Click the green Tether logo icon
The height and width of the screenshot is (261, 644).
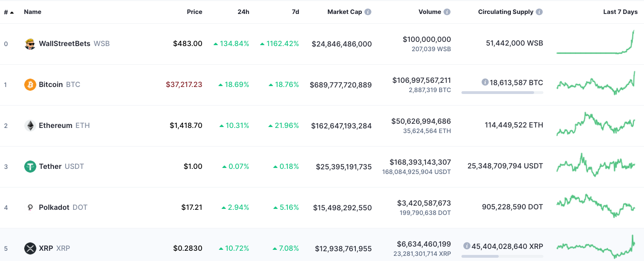click(30, 167)
